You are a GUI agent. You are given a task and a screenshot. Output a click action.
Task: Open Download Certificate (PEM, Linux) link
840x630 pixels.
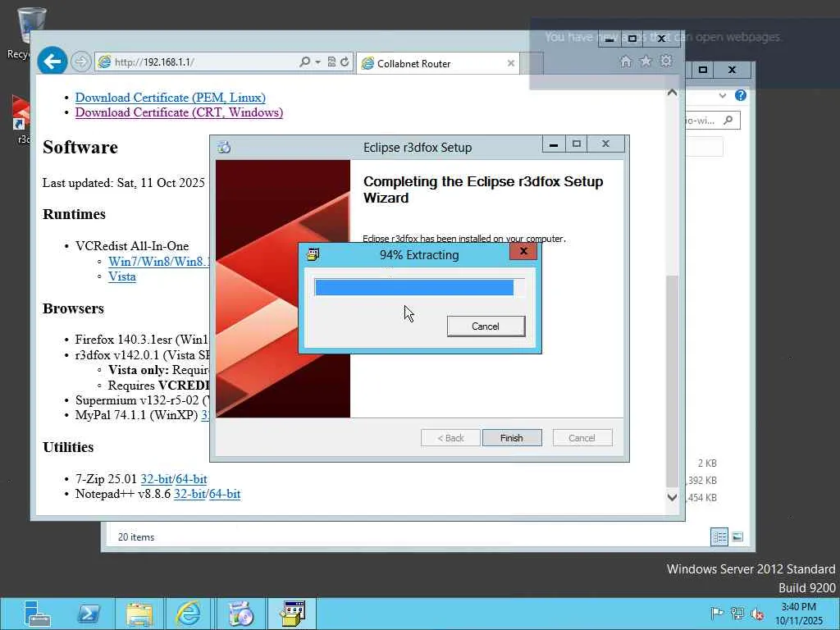171,98
